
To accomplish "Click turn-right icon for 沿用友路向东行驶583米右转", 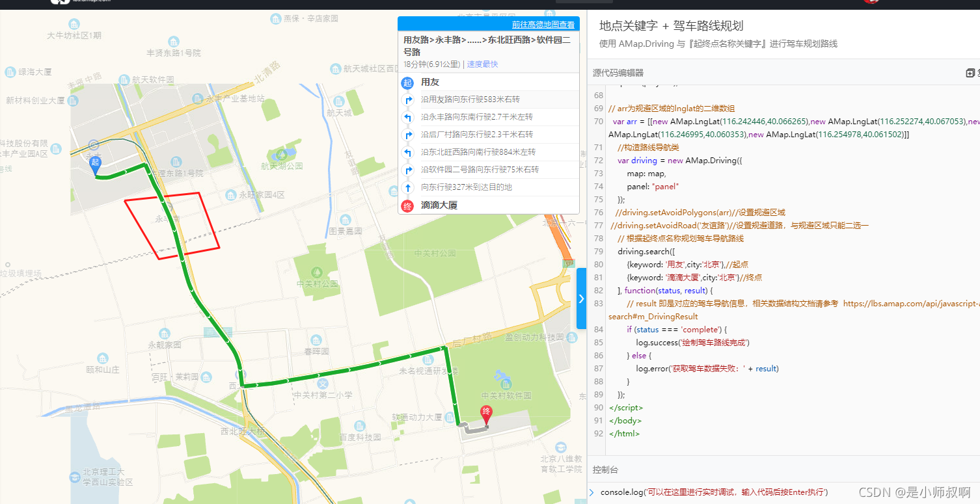I will pos(408,99).
